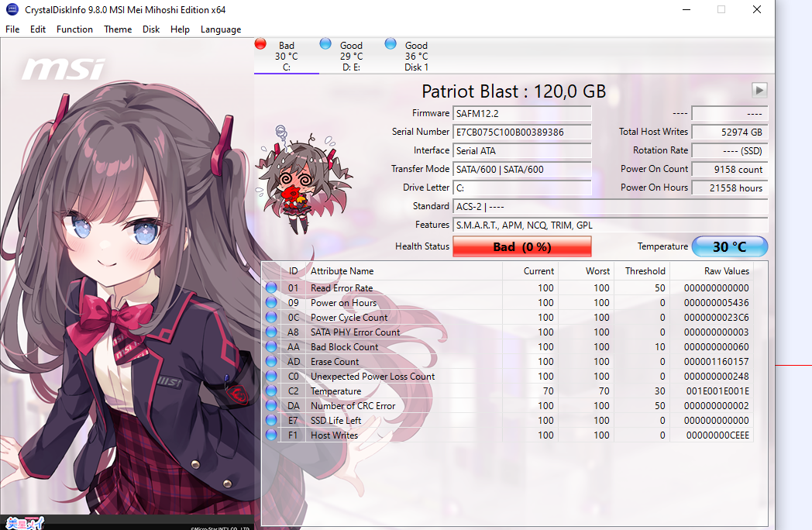Open the File menu
The height and width of the screenshot is (530, 812).
click(12, 29)
